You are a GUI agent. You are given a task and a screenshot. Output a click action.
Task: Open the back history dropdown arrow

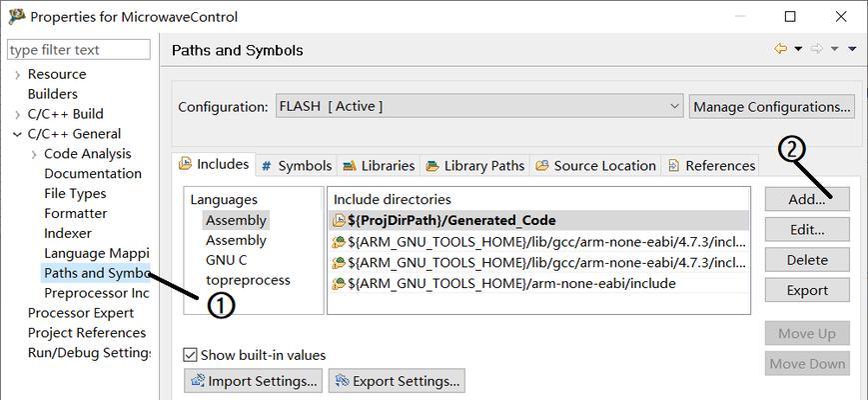coord(798,49)
